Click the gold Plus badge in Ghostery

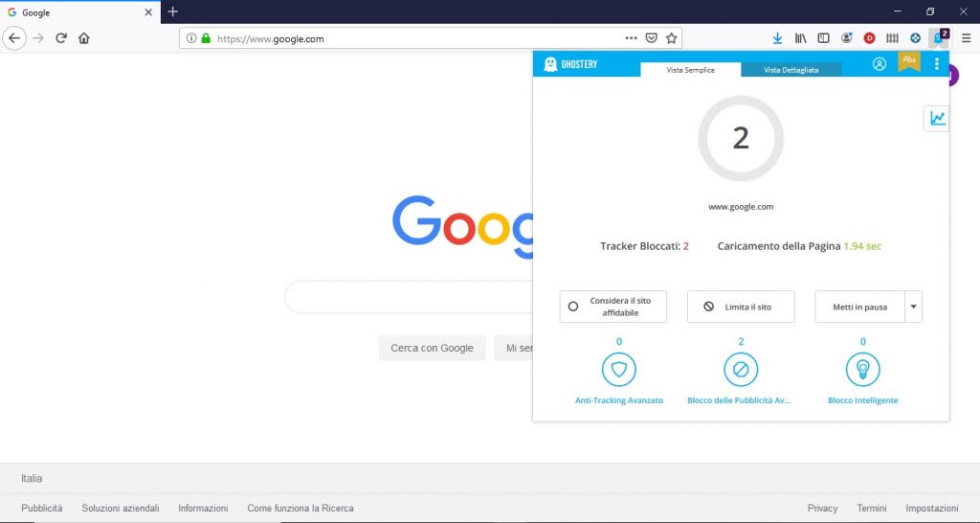tap(909, 61)
